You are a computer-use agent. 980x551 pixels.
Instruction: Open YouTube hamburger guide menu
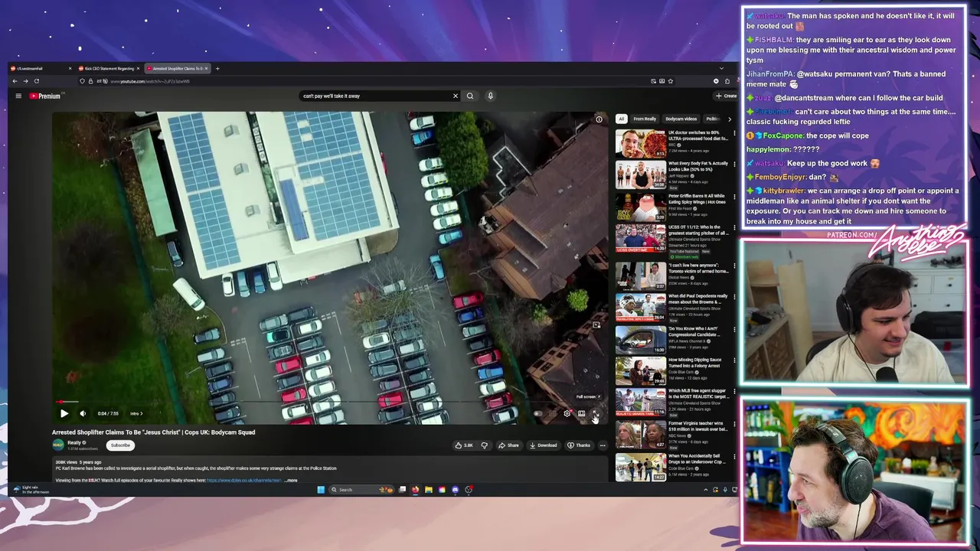pos(18,96)
